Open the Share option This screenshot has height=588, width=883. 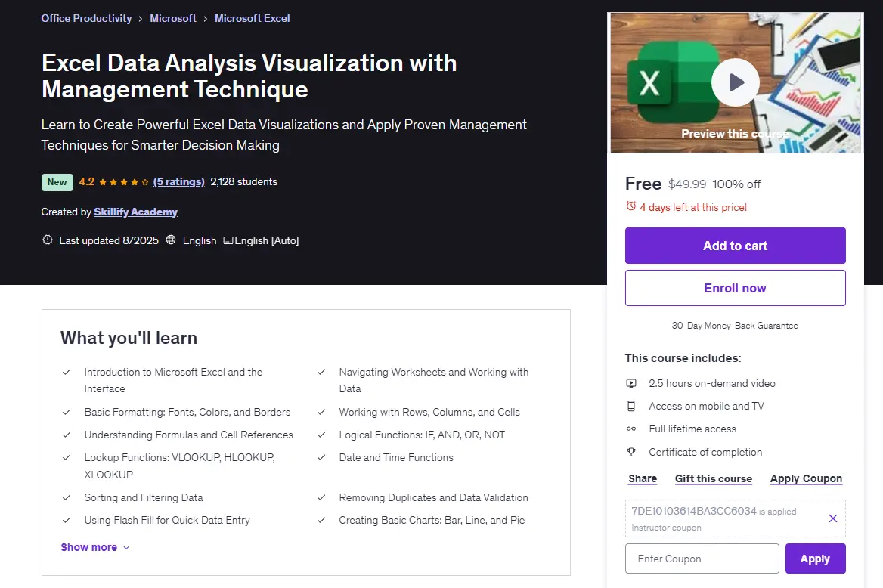coord(643,478)
